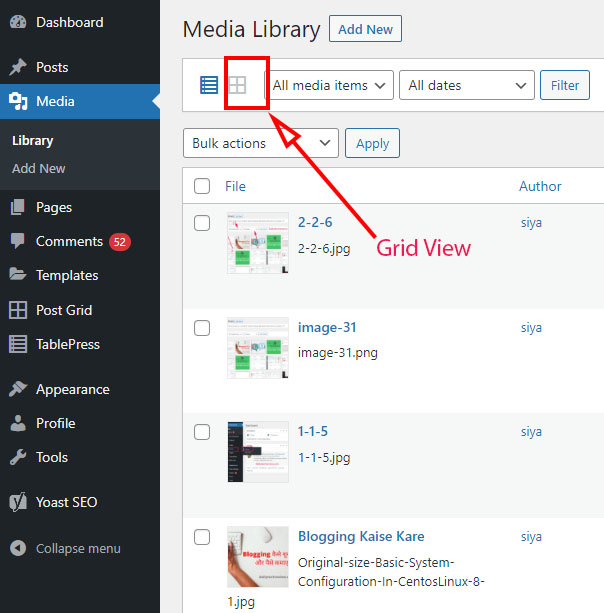Click the 1-1-5.jpg filename text
The image size is (604, 613).
[x=324, y=457]
